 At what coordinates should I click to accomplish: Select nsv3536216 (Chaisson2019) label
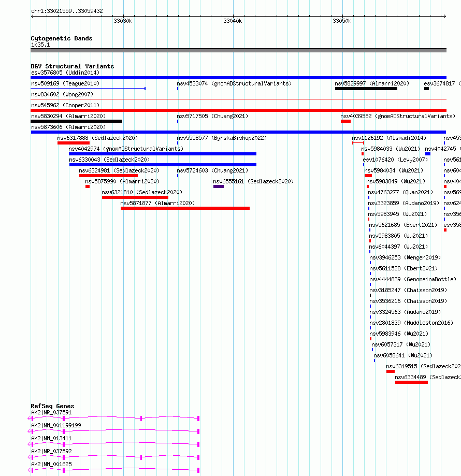[x=408, y=301]
